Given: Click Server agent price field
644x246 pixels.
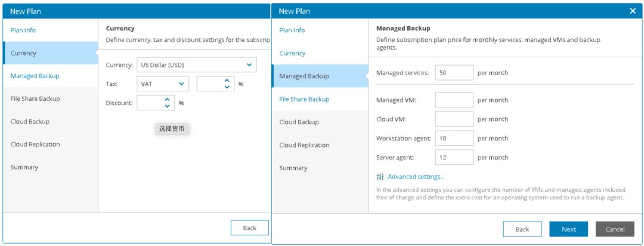Looking at the screenshot, I should click(x=454, y=158).
